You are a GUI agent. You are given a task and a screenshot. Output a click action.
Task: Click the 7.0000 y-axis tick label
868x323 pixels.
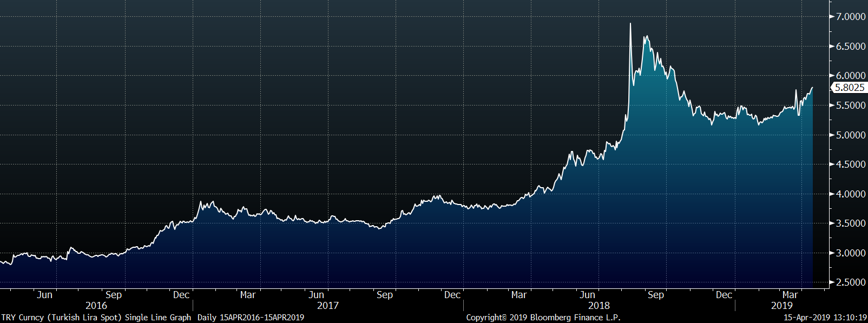[850, 17]
